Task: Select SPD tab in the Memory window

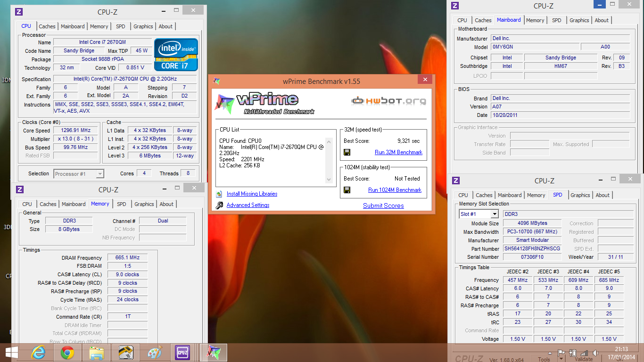Action: point(122,204)
